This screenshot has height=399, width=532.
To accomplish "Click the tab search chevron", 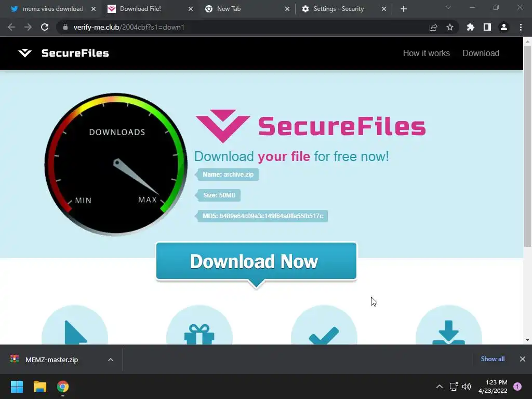I will (x=448, y=7).
